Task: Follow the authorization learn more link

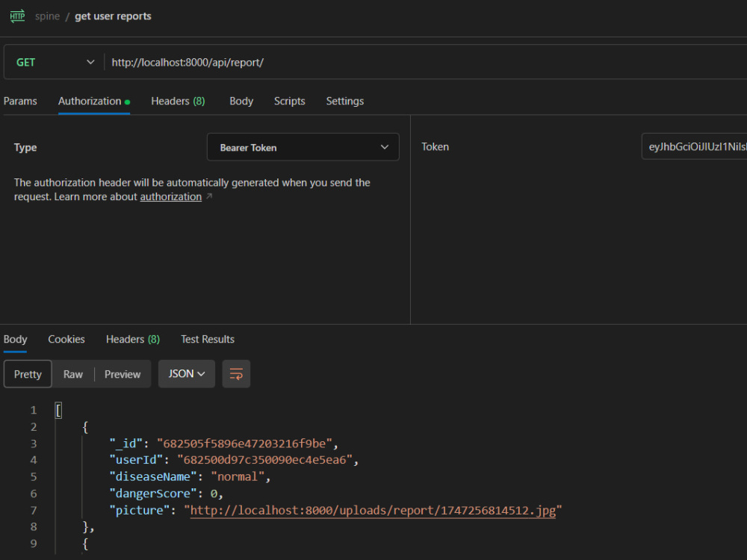Action: [170, 196]
